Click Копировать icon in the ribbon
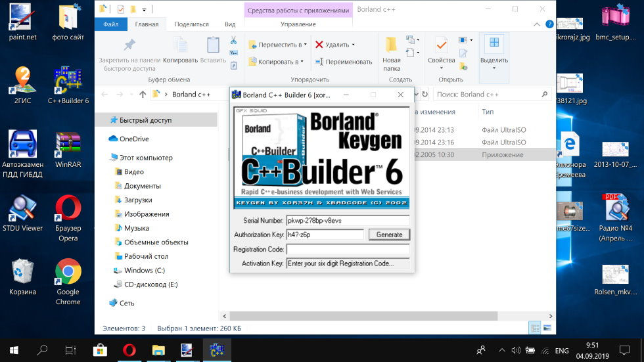 pos(180,50)
